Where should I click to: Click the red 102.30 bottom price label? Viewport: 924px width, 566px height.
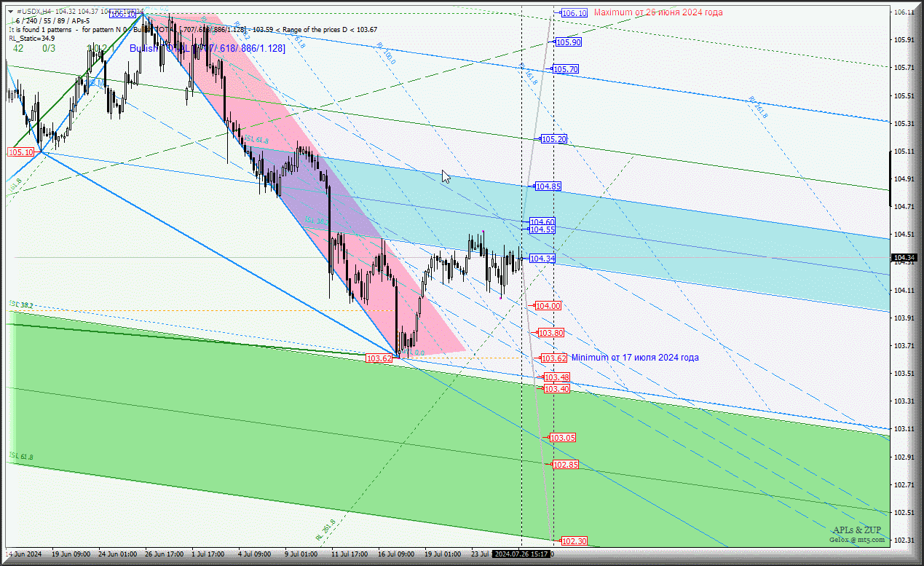574,541
